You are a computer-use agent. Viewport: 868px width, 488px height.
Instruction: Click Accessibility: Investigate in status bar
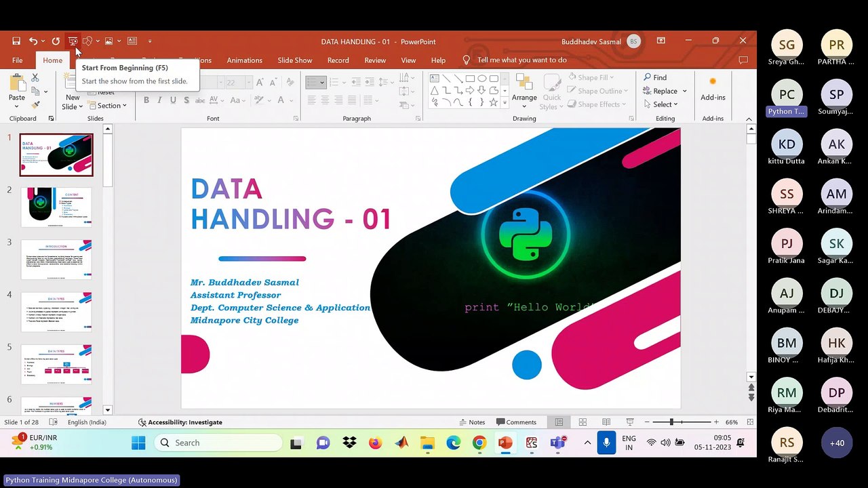pyautogui.click(x=180, y=422)
